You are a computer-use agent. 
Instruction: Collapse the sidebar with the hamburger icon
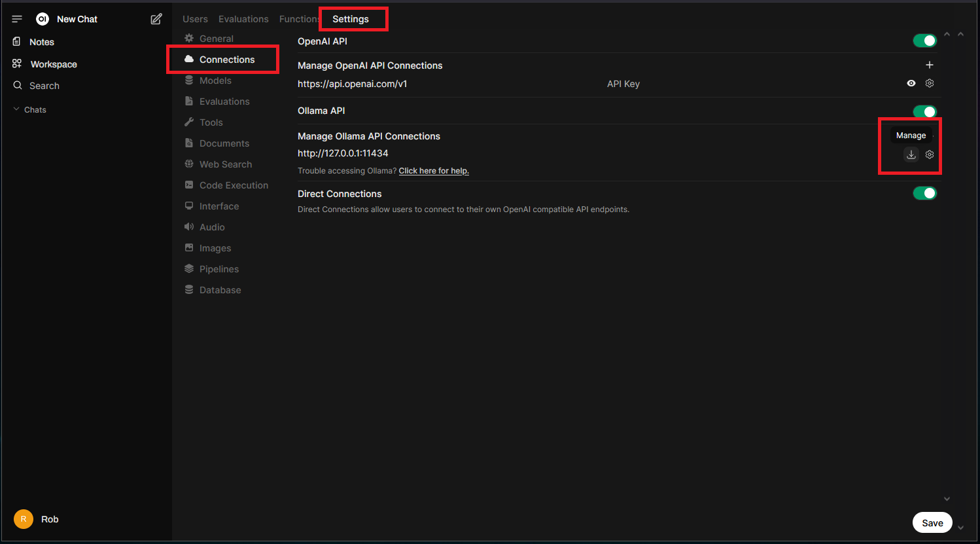(17, 19)
